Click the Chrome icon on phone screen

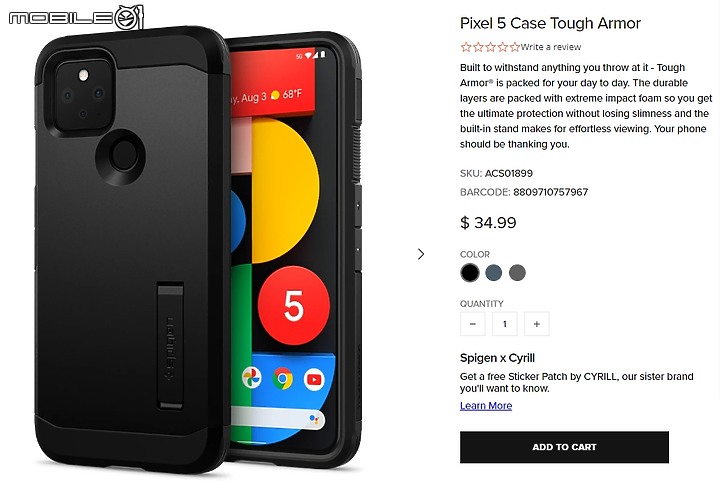[x=283, y=379]
